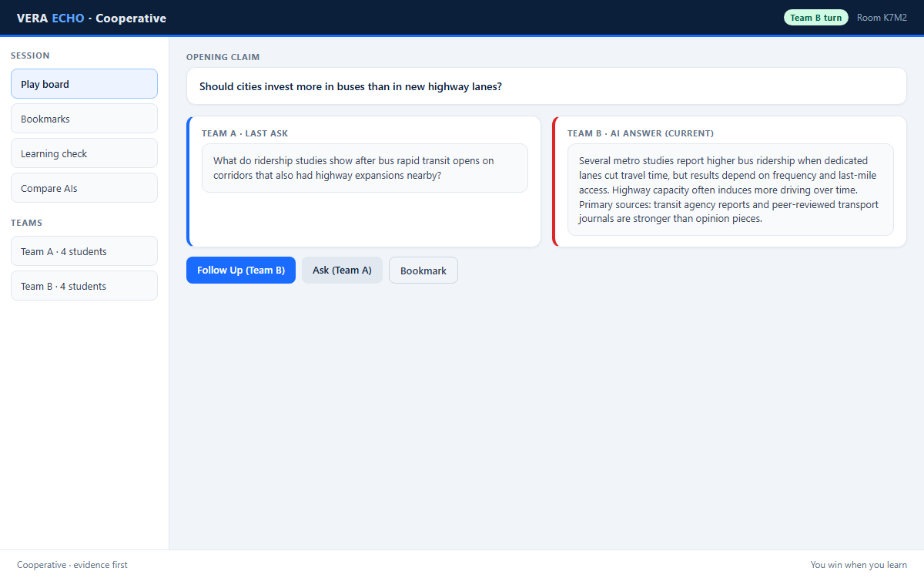The height and width of the screenshot is (578, 924).
Task: Open the Play board section
Action: pos(84,84)
